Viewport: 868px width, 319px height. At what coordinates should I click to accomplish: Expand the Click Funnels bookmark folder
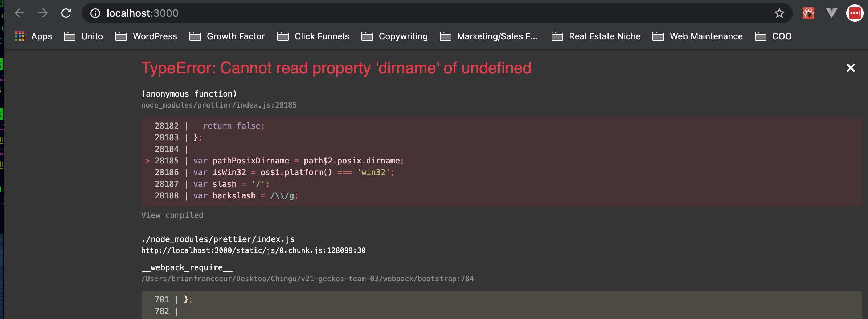coord(313,36)
